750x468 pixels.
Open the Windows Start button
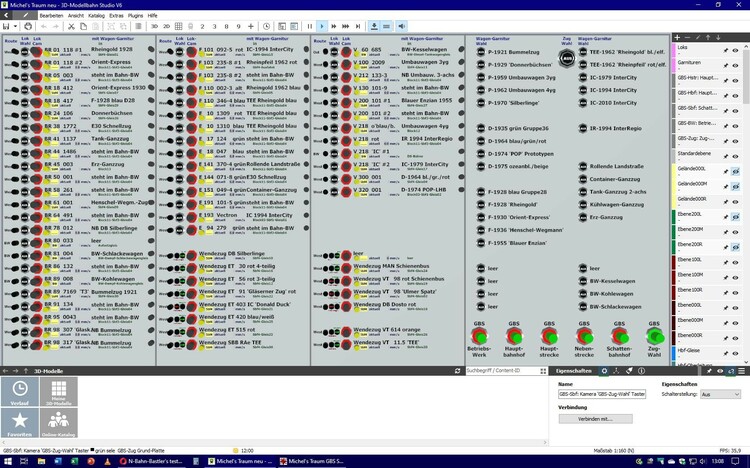point(8,461)
